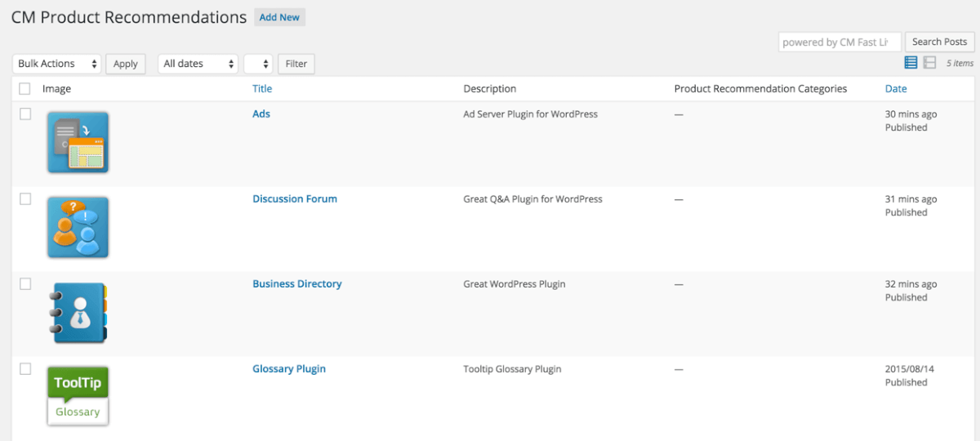Click the ToolTip Glossary product icon
The height and width of the screenshot is (441, 980).
pos(78,396)
